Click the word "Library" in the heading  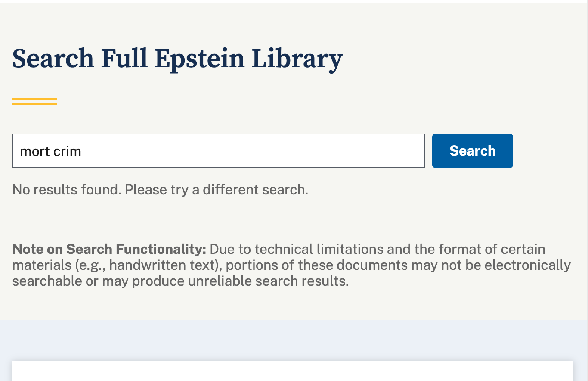tap(297, 59)
